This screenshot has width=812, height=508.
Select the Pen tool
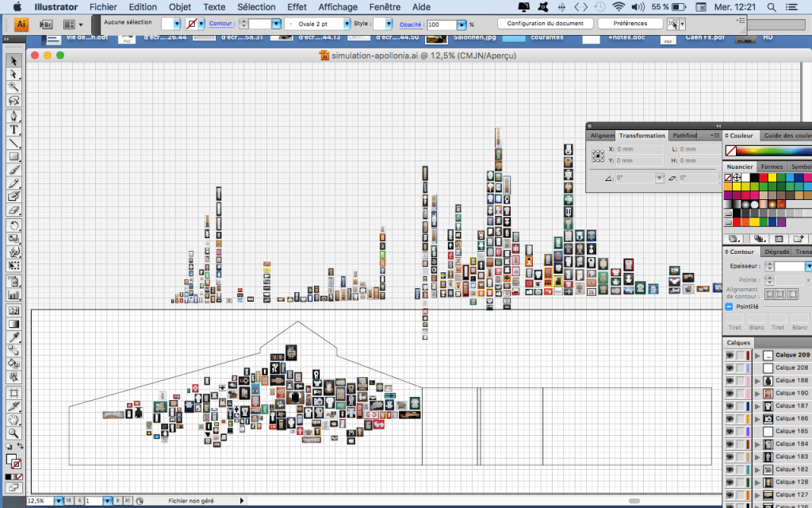tap(14, 116)
